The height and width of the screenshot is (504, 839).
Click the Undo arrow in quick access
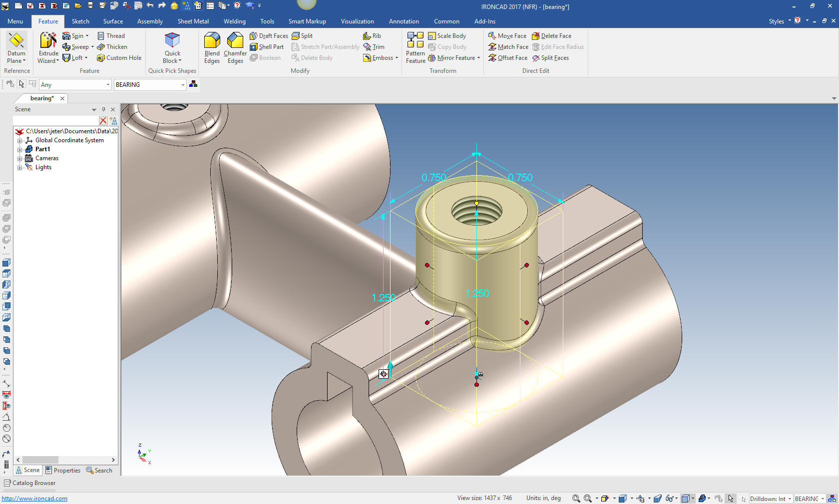point(150,5)
